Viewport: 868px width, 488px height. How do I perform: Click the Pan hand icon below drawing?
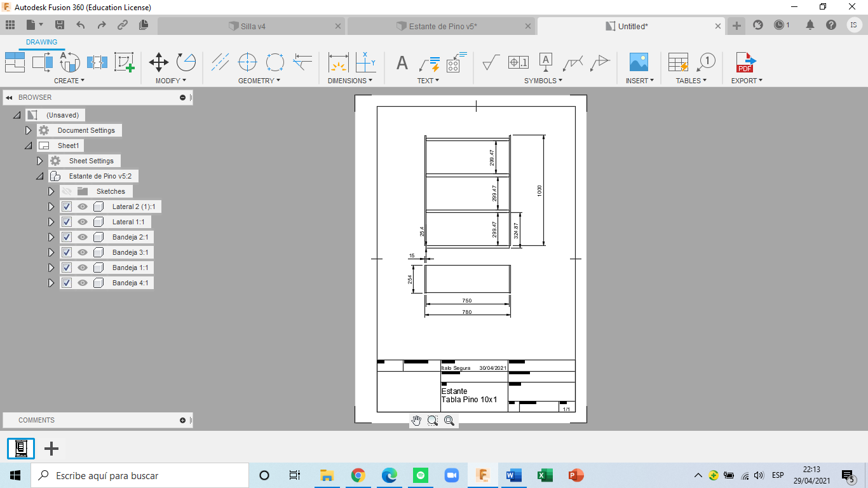(416, 421)
